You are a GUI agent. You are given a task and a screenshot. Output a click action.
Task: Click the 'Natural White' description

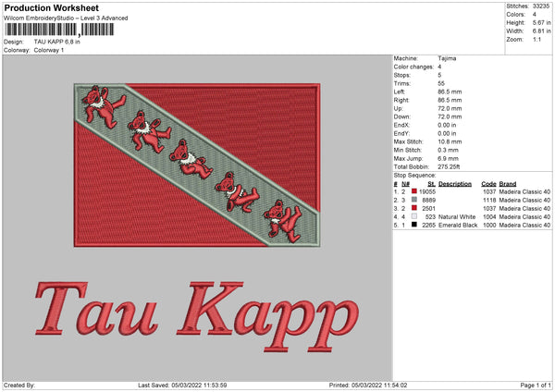click(x=457, y=217)
